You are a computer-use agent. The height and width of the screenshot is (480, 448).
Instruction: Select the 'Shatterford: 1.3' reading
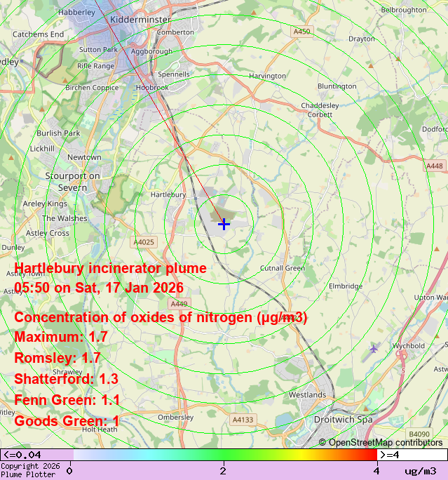[x=66, y=379]
